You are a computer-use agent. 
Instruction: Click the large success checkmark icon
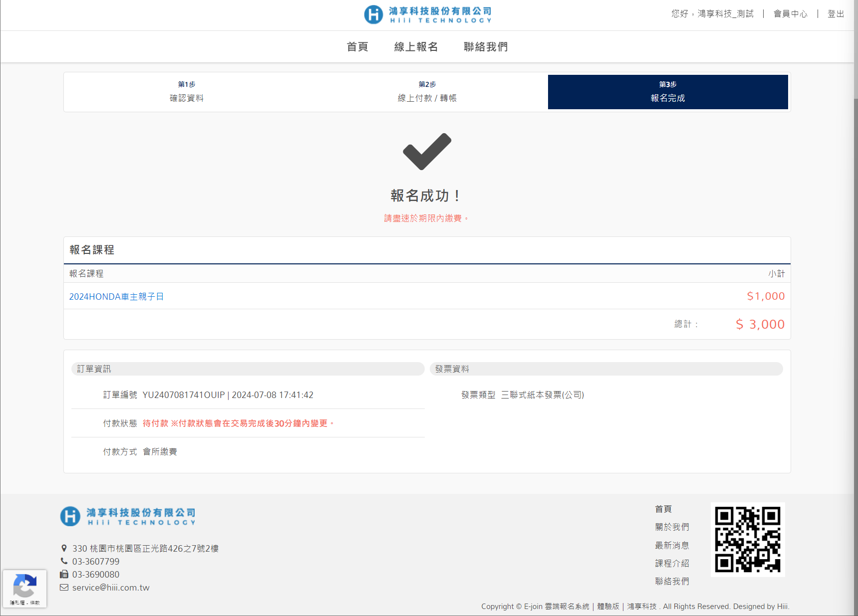click(427, 152)
